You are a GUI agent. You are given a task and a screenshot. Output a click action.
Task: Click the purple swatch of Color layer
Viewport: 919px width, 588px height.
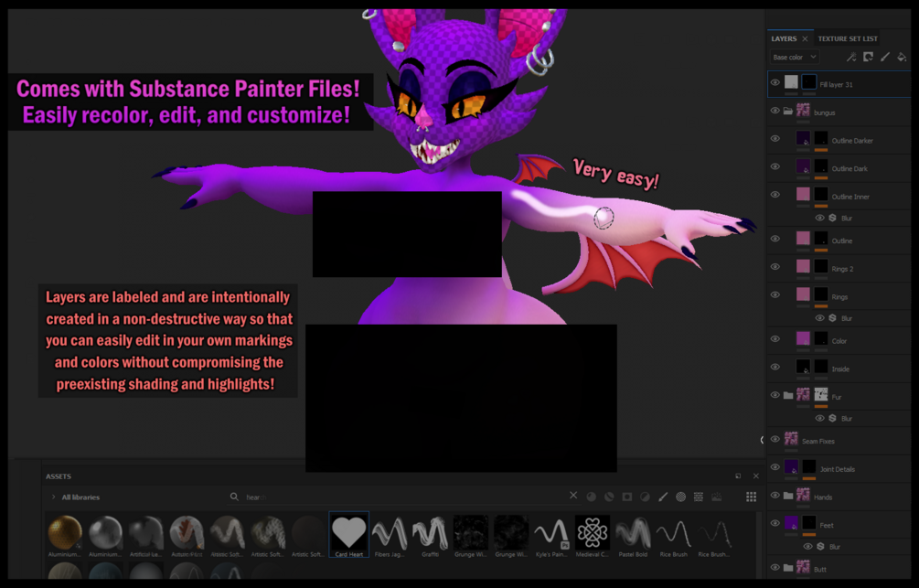pos(803,338)
